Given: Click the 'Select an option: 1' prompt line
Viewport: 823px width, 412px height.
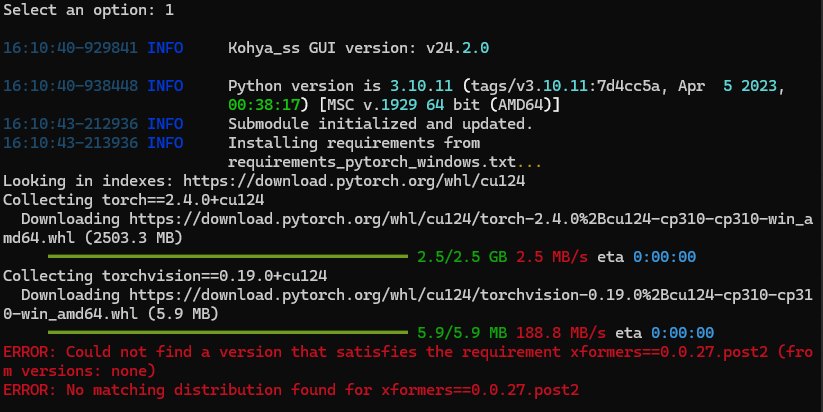Looking at the screenshot, I should click(x=88, y=10).
